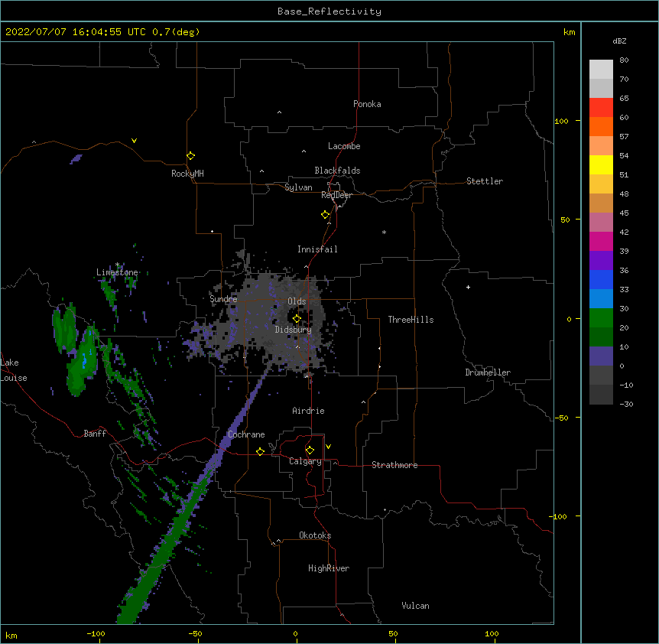The width and height of the screenshot is (659, 644).
Task: Select the 20 dBZ green legend swatch
Action: 601,318
